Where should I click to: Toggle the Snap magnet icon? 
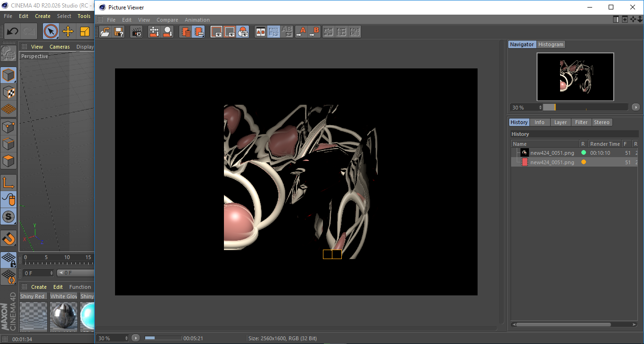click(x=8, y=238)
